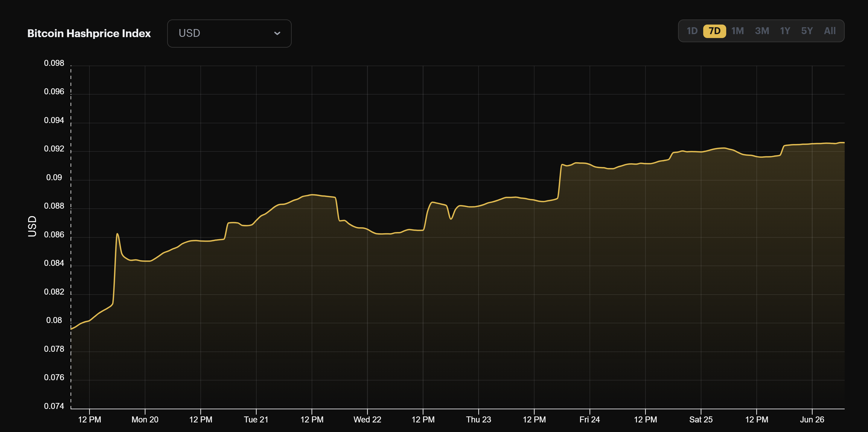This screenshot has width=868, height=432.
Task: Click the 12 PM label after Wed 22
Action: (423, 419)
